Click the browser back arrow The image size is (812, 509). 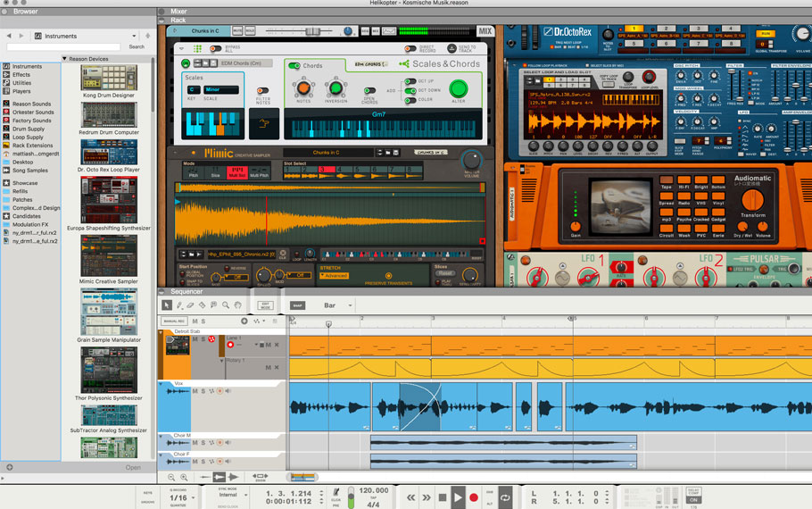click(x=9, y=36)
